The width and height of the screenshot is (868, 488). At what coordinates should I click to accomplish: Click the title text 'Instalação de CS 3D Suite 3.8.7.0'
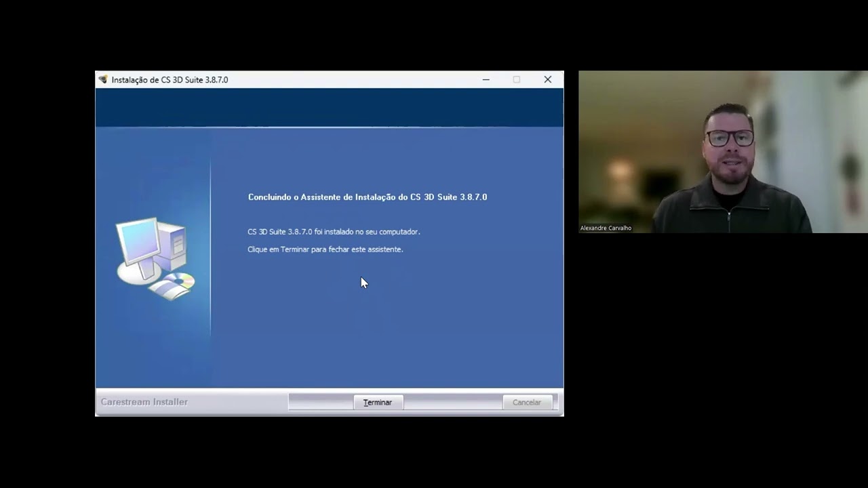point(170,79)
